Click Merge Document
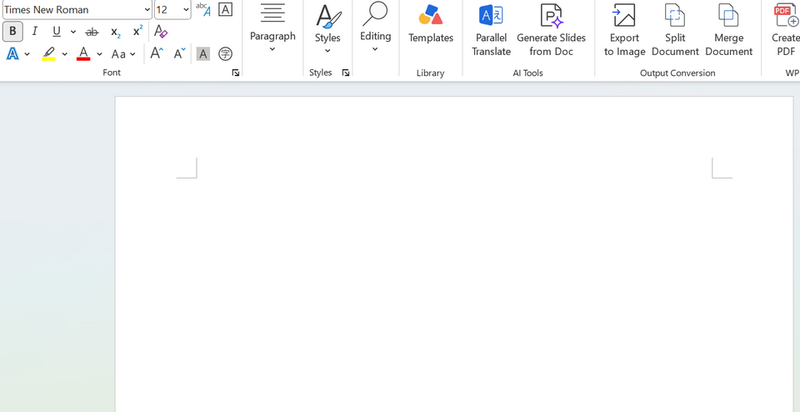 (x=729, y=30)
